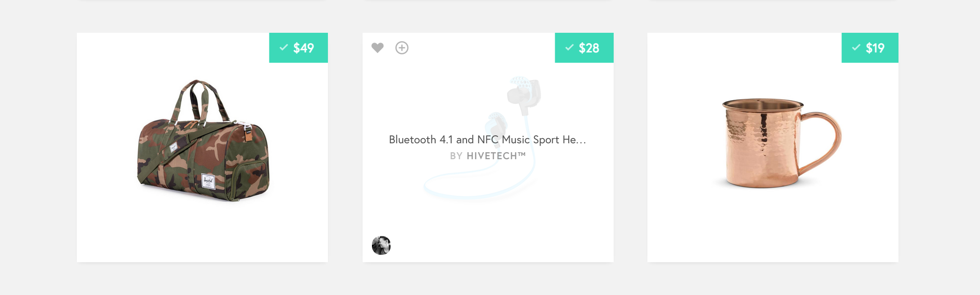Click the word BY before HIVETECH
The image size is (980, 295).
coord(456,156)
